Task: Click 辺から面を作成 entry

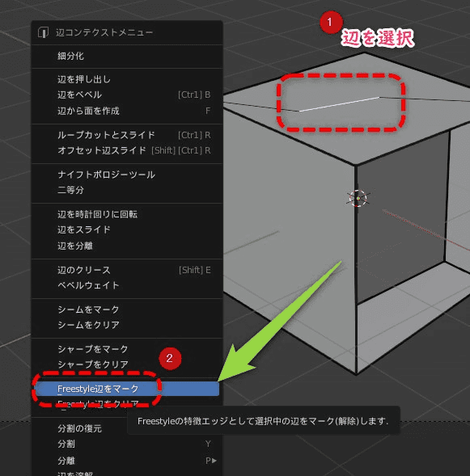Action: click(127, 111)
